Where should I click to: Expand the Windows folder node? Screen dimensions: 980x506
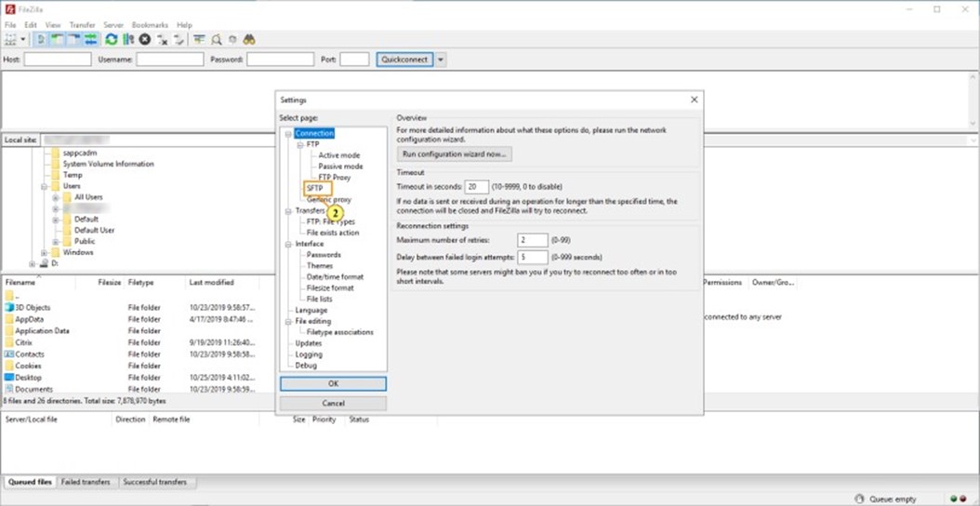pos(43,252)
